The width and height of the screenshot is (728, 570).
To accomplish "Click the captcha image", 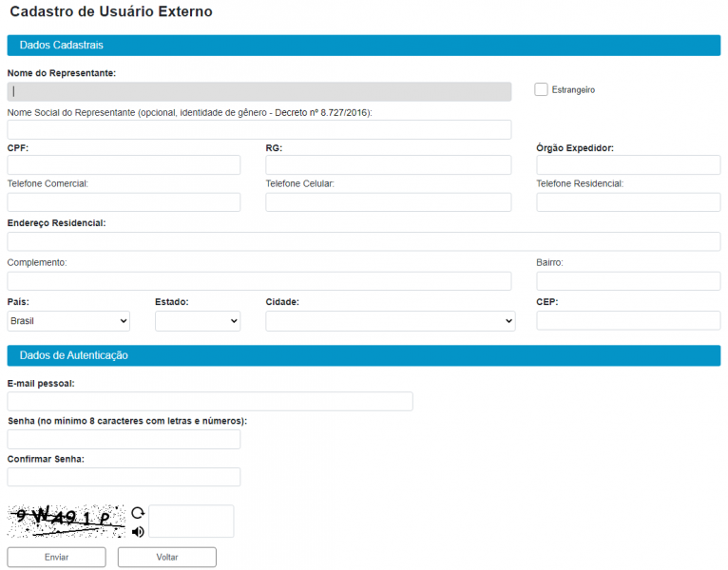I will click(x=67, y=521).
